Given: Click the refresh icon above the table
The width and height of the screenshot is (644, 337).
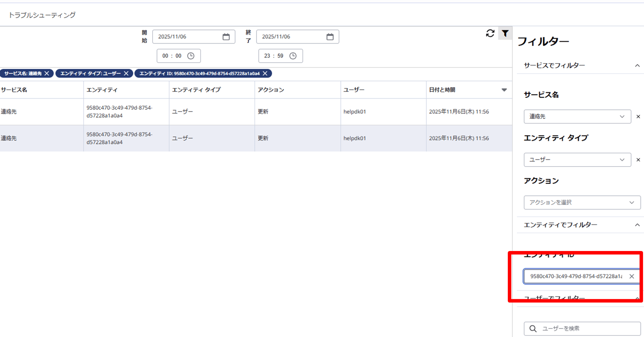Looking at the screenshot, I should pyautogui.click(x=490, y=33).
